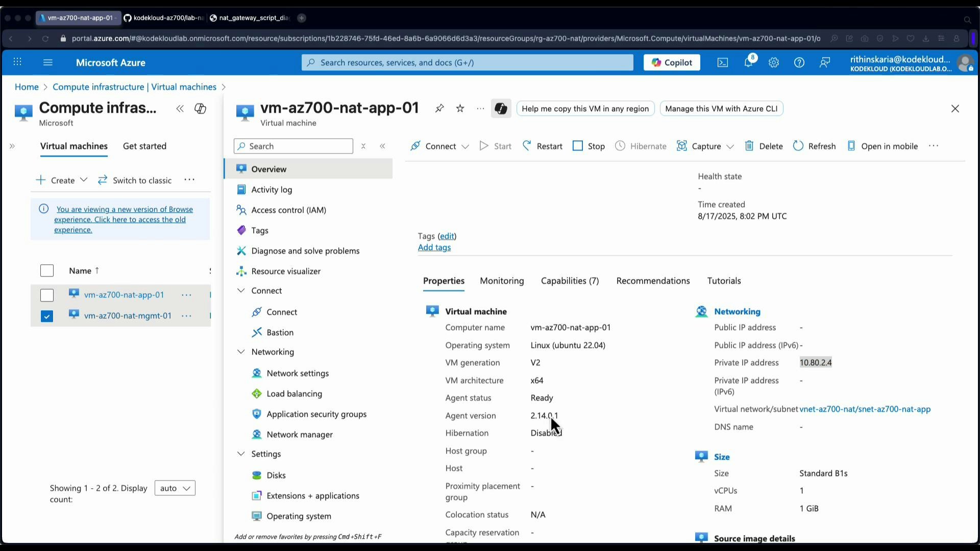The width and height of the screenshot is (980, 551).
Task: Capture an image of the VM
Action: click(x=700, y=146)
